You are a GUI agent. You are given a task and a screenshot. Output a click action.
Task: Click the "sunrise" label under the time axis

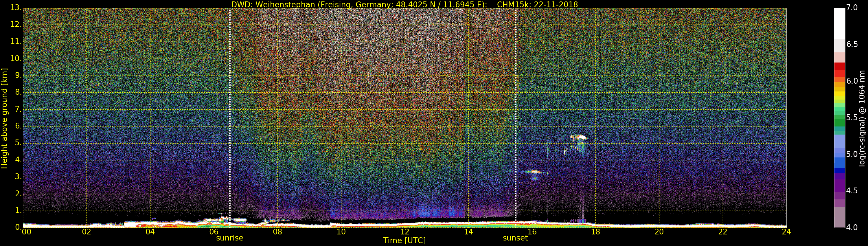229,238
